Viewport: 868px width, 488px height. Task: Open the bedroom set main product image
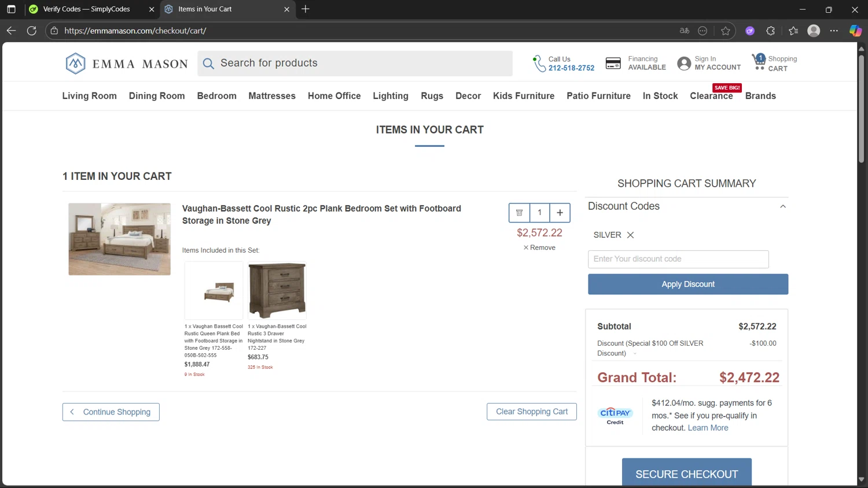pyautogui.click(x=119, y=239)
